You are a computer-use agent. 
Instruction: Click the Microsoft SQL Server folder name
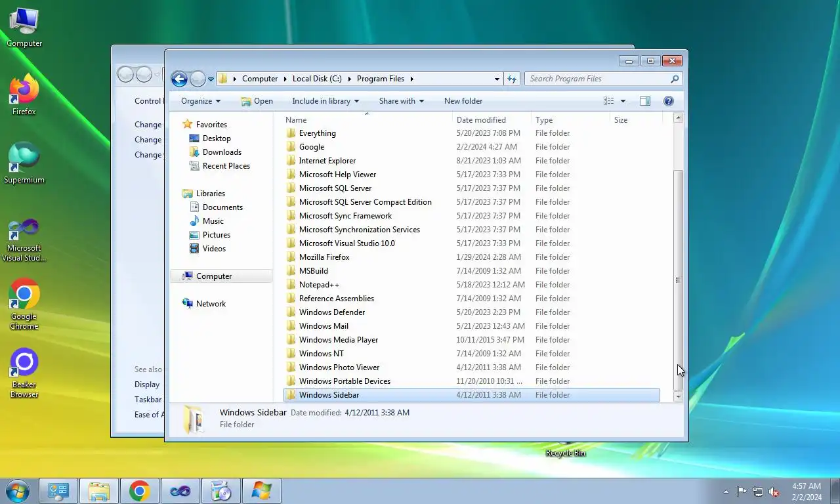point(335,188)
